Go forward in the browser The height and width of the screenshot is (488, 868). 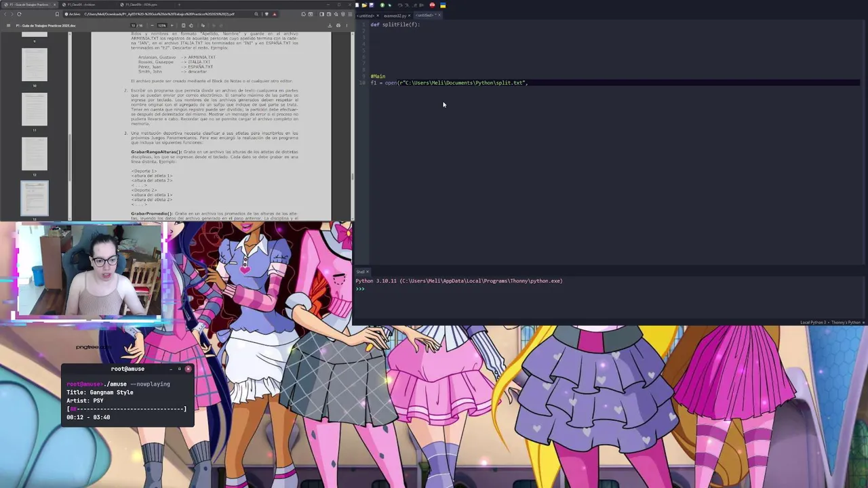[x=12, y=14]
